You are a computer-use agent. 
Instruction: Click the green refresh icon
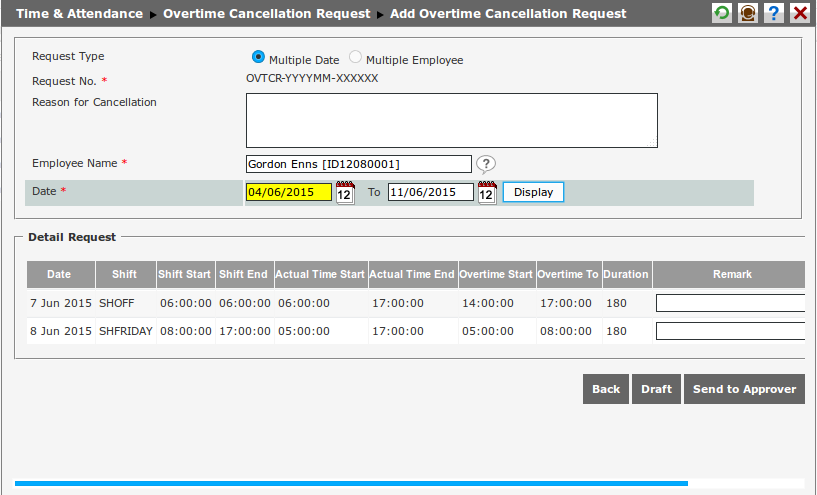click(x=721, y=13)
